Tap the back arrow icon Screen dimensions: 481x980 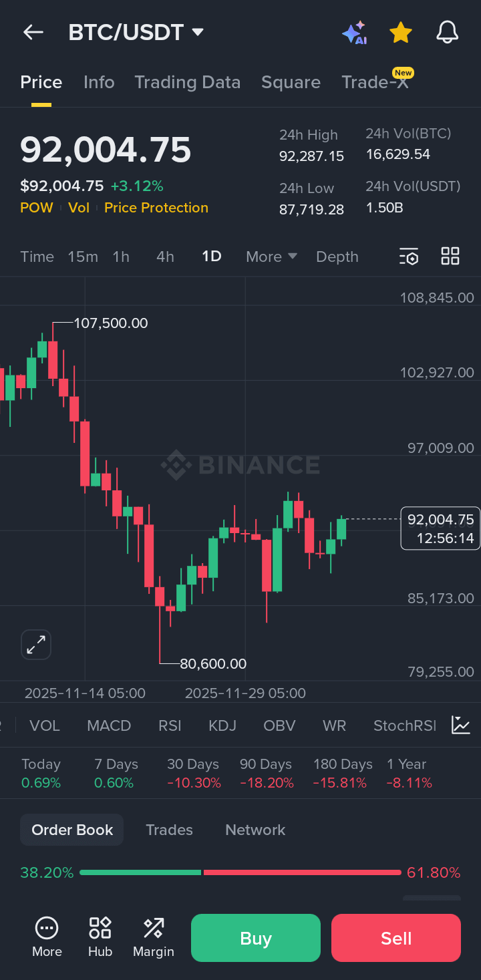[x=33, y=32]
